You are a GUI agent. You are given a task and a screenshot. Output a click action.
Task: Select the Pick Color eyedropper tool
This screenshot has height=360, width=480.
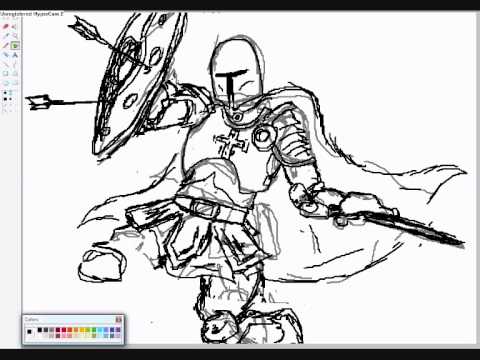coord(6,35)
